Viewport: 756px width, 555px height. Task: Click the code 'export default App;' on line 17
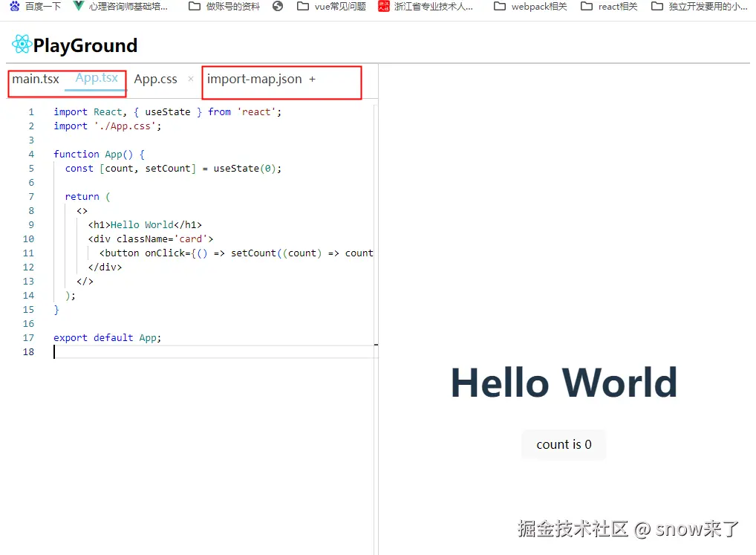(x=107, y=338)
